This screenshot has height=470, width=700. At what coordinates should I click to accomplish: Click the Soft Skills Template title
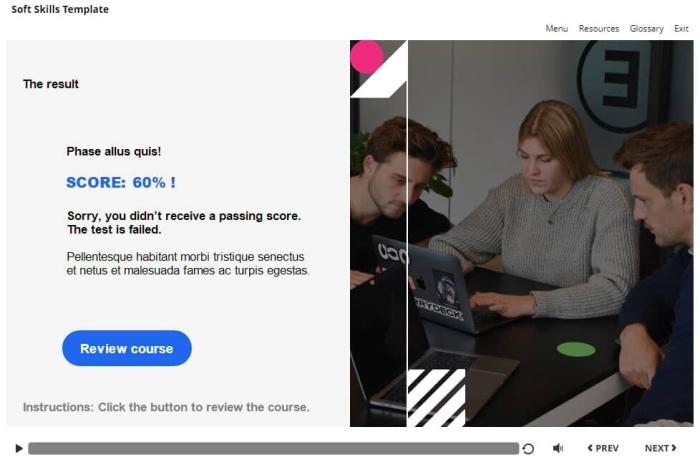pyautogui.click(x=60, y=9)
